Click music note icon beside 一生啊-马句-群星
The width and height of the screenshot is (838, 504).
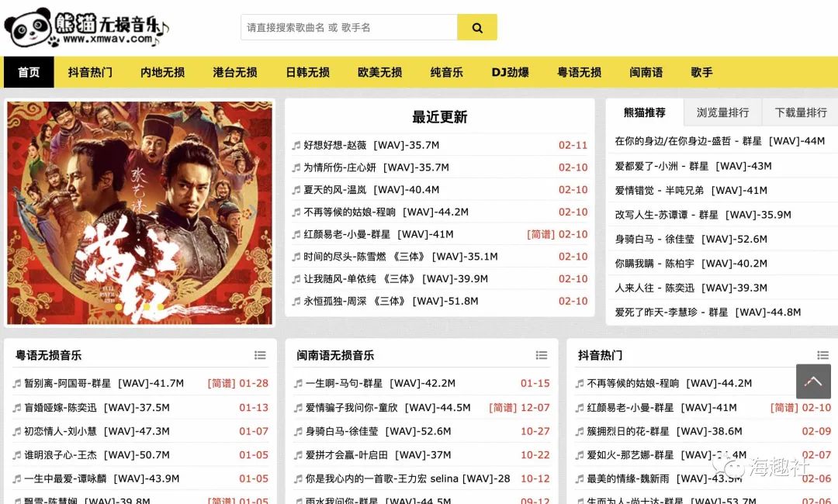[x=298, y=383]
